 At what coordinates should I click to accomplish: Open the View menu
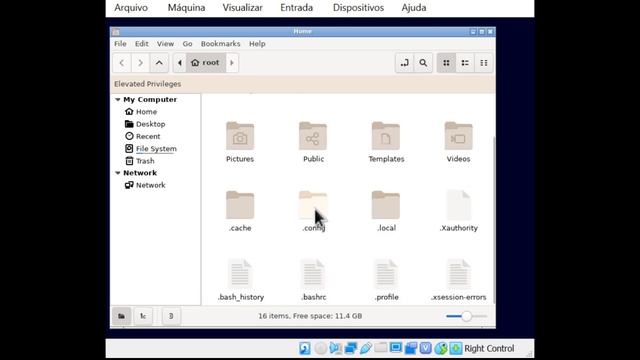tap(165, 44)
